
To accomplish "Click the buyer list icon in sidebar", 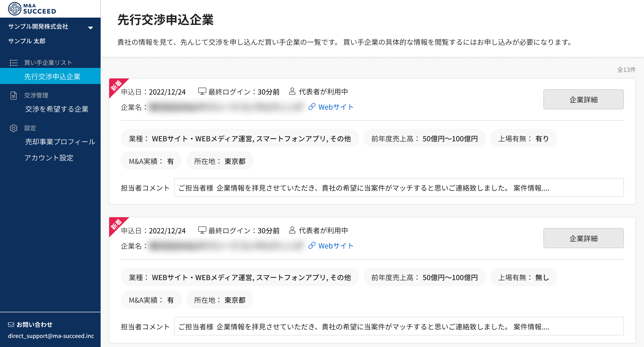I will pos(14,63).
